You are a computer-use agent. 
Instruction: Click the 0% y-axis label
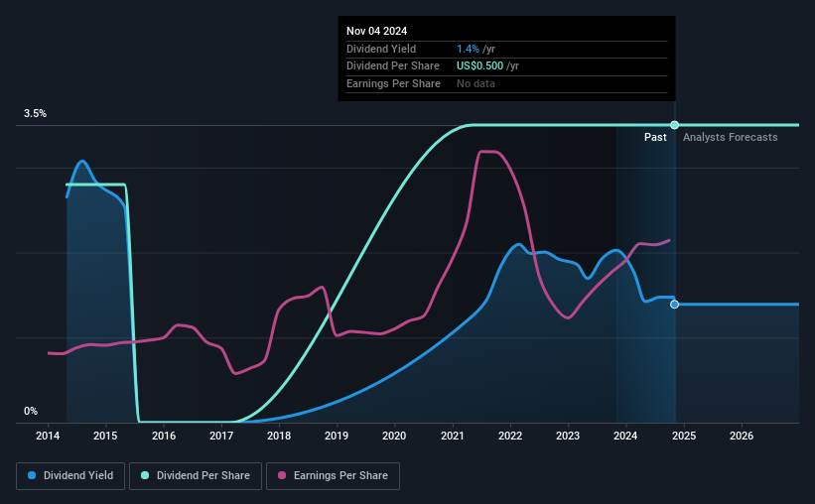tap(31, 411)
